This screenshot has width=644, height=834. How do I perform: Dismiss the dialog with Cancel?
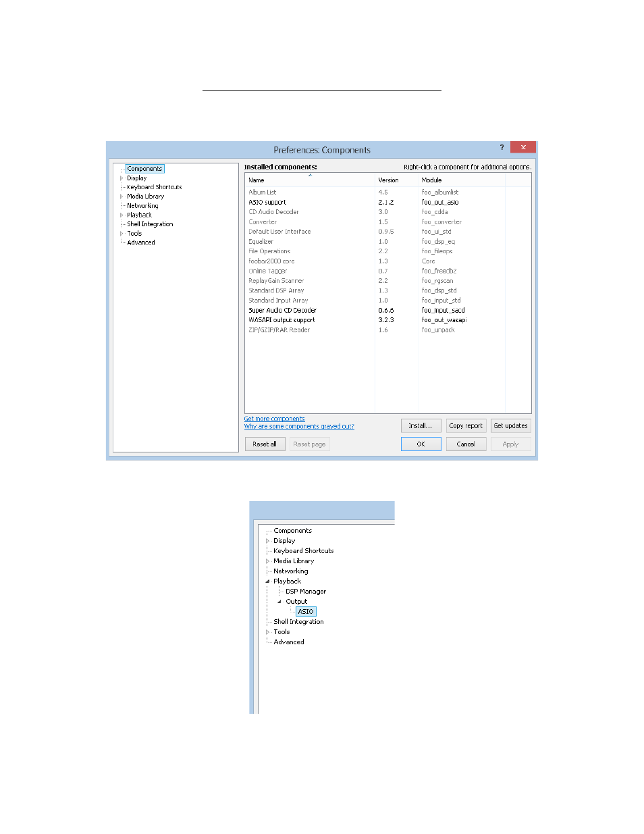pos(466,444)
